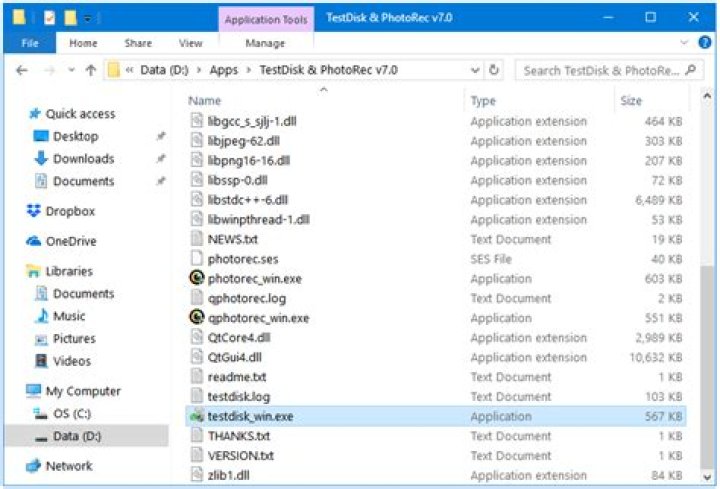The width and height of the screenshot is (720, 489).
Task: Switch to the View ribbon tab
Action: pos(190,43)
